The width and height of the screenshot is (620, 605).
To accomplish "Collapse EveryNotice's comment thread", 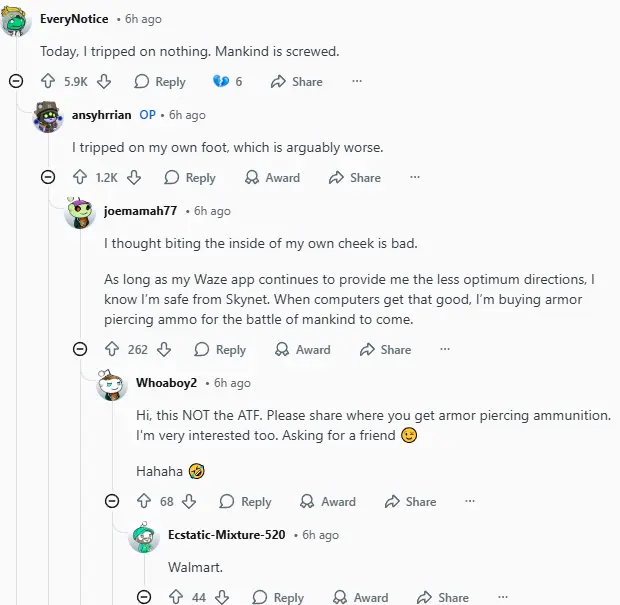I will point(16,82).
